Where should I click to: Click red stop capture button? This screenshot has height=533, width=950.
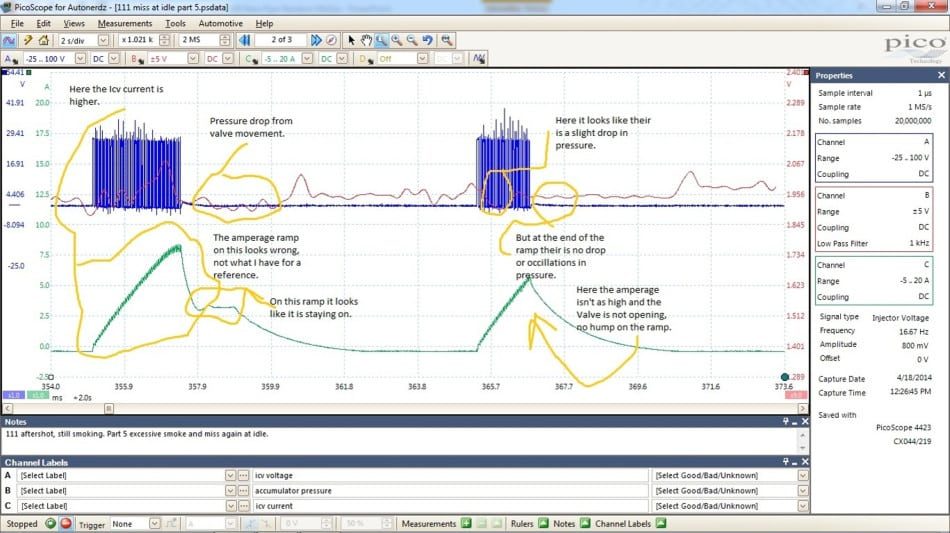tap(66, 523)
